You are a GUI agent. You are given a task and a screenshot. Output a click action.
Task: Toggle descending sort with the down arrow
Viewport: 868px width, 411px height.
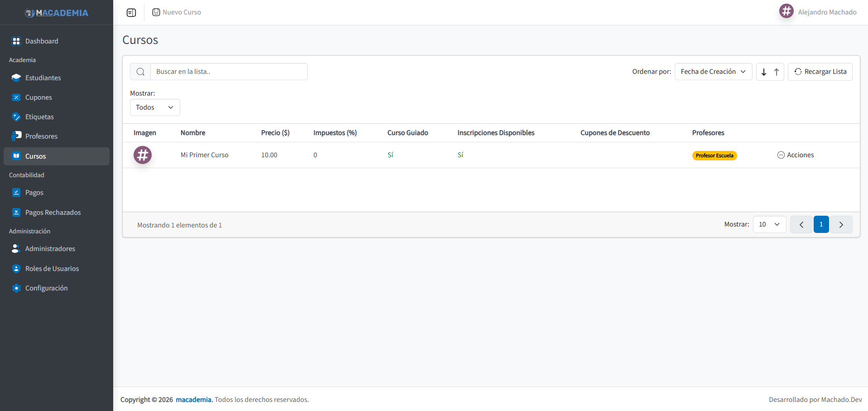tap(764, 72)
